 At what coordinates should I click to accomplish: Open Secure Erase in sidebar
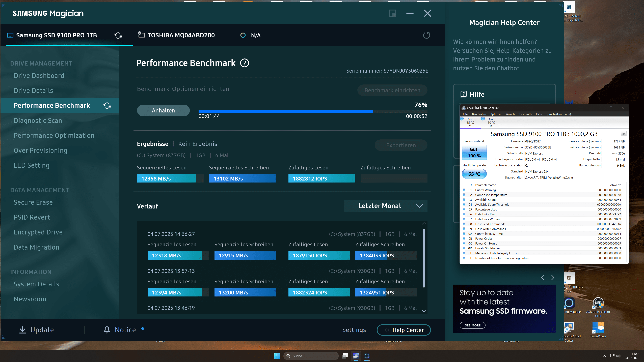tap(33, 202)
